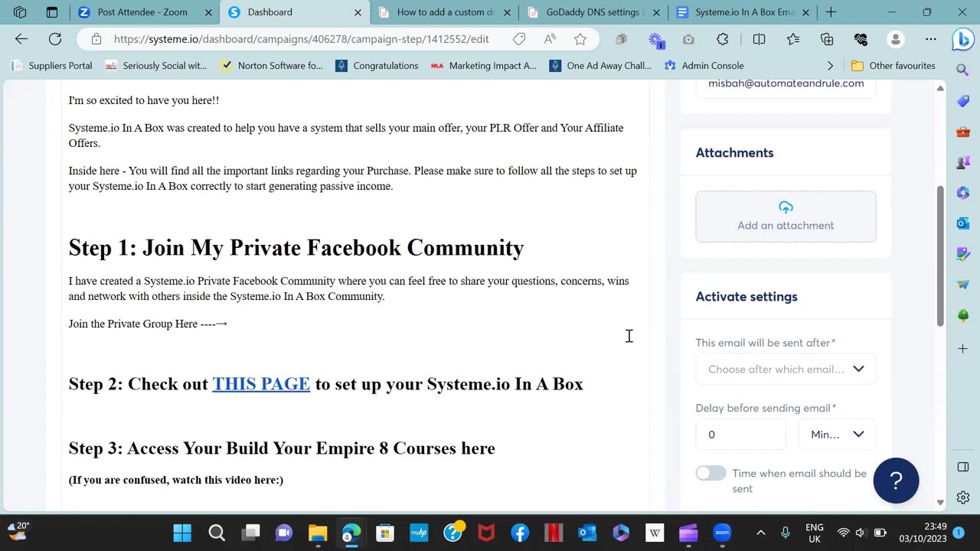Go back to previous page
980x551 pixels.
coord(21,39)
